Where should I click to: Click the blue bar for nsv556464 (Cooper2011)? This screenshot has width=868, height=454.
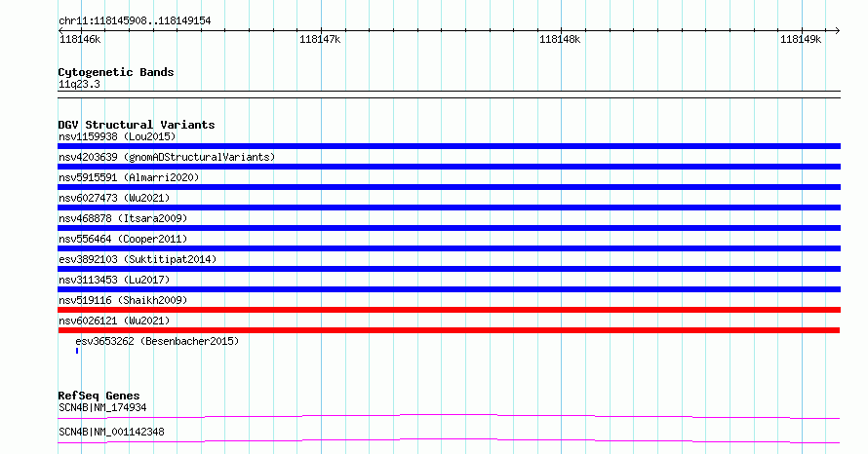[x=449, y=248]
